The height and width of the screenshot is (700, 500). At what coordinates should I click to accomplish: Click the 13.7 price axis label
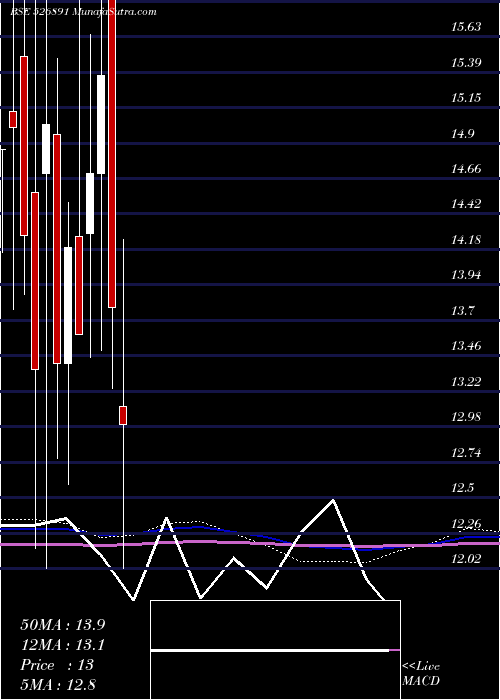[463, 311]
